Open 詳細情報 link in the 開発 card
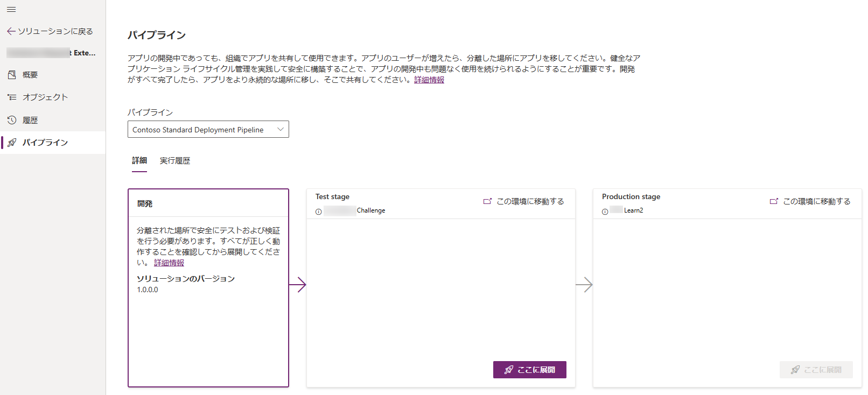868x395 pixels. (x=169, y=263)
